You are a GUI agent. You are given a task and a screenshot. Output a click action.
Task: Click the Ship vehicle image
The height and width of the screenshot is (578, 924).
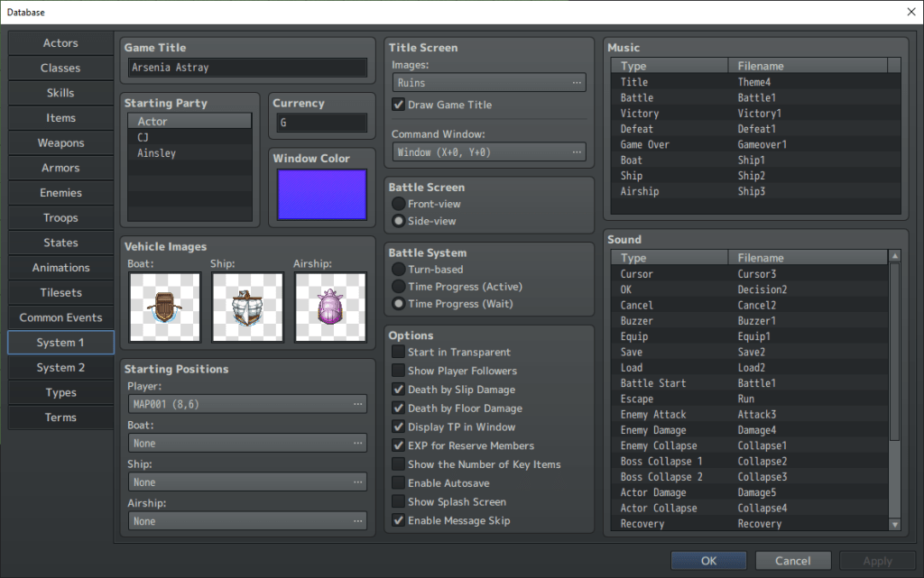[x=247, y=307]
